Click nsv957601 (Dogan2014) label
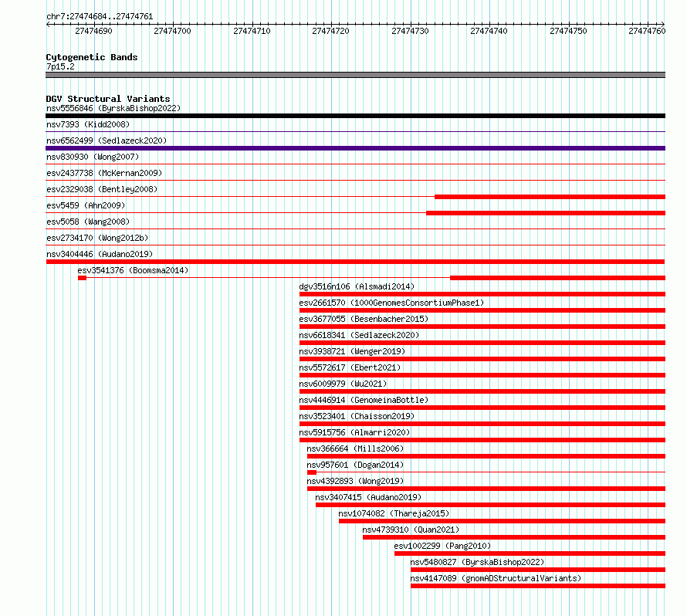Image resolution: width=687 pixels, height=616 pixels. (355, 465)
